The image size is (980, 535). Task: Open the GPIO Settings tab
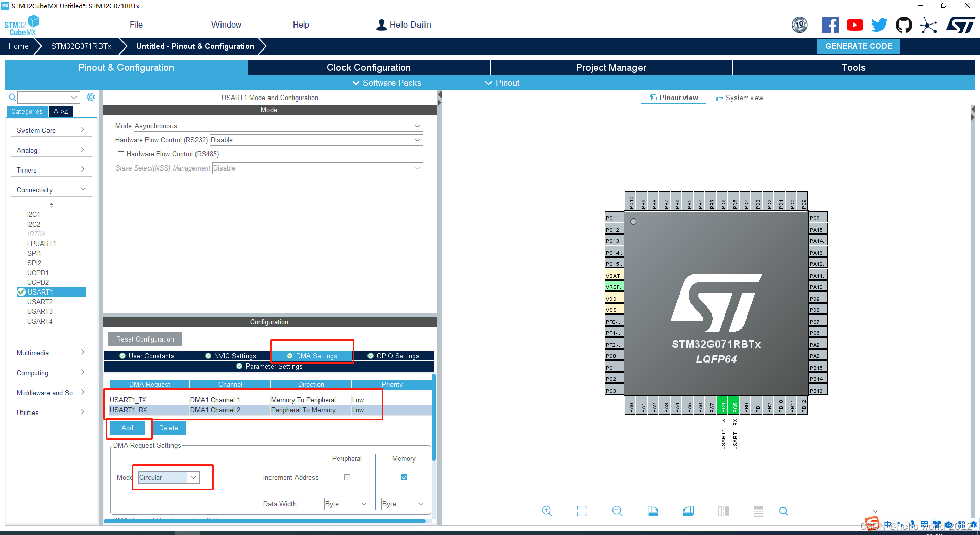(x=394, y=356)
